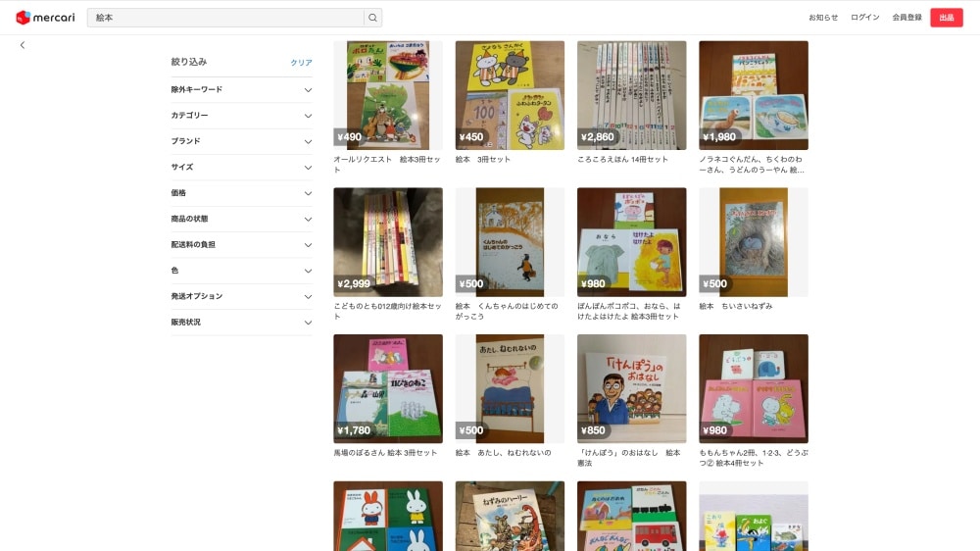Expand the 販売状況 filter chevron

[x=308, y=323]
